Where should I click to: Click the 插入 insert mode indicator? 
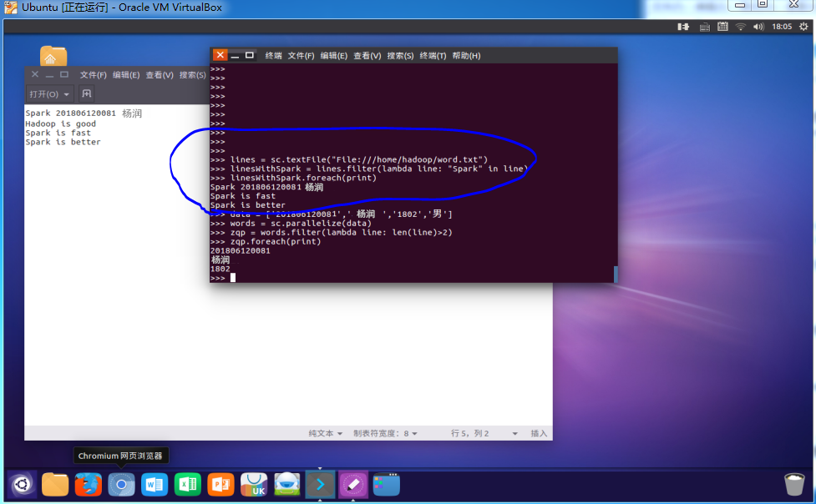tap(539, 433)
